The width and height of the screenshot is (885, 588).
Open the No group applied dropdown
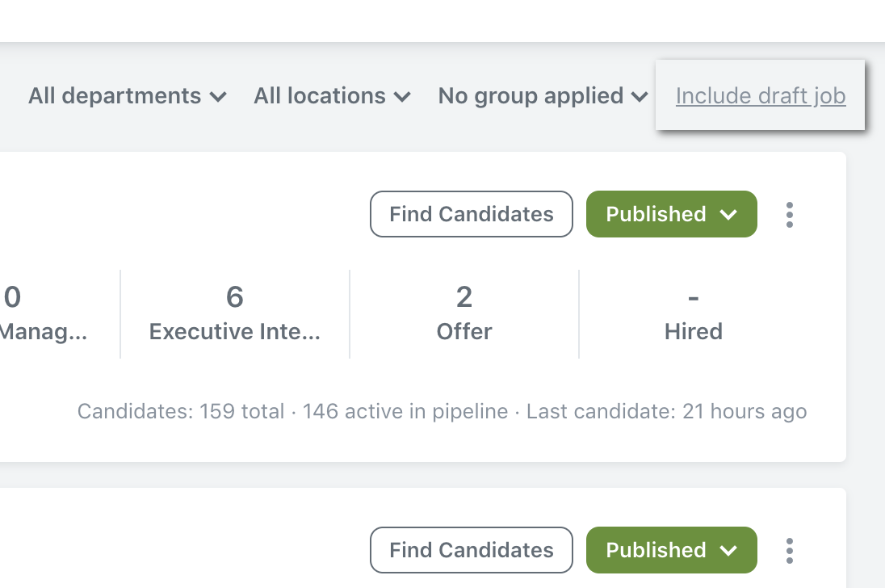(543, 96)
